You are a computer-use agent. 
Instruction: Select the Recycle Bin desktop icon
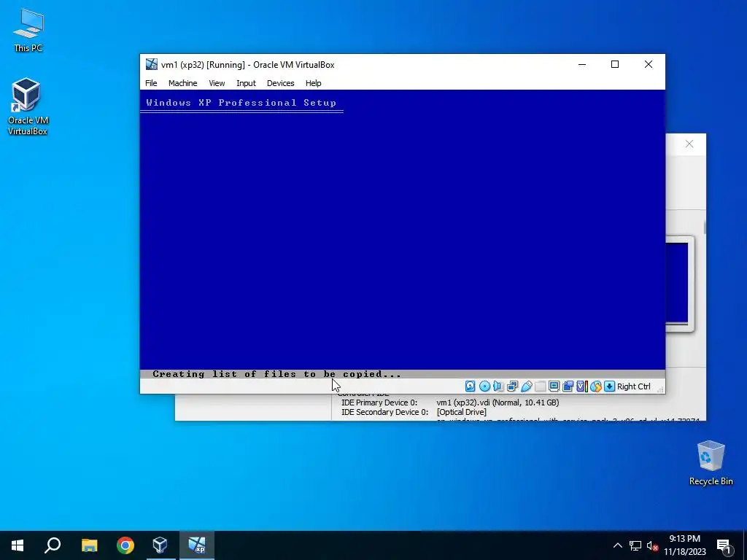point(711,463)
